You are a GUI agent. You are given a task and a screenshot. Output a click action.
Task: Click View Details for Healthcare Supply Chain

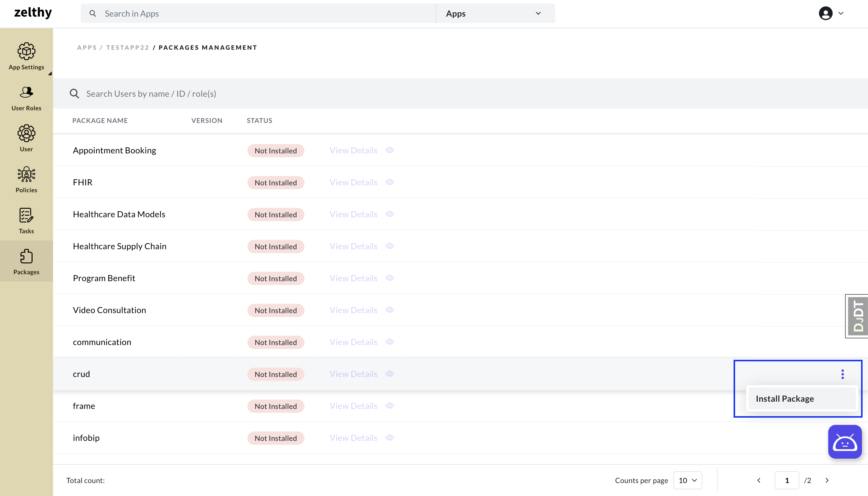tap(353, 246)
